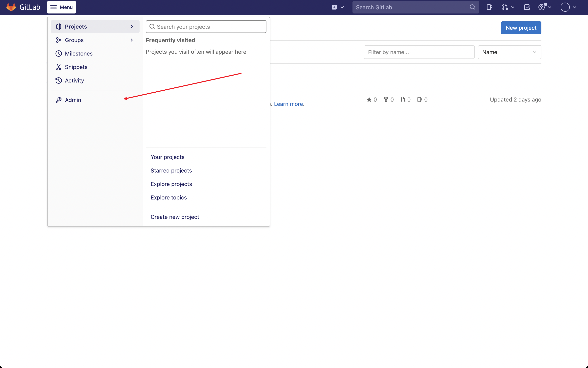Click the Milestones clock icon
Viewport: 588px width, 368px height.
click(x=59, y=54)
